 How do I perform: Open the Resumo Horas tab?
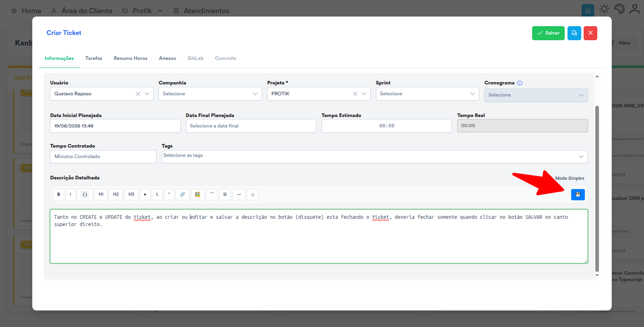pos(130,58)
